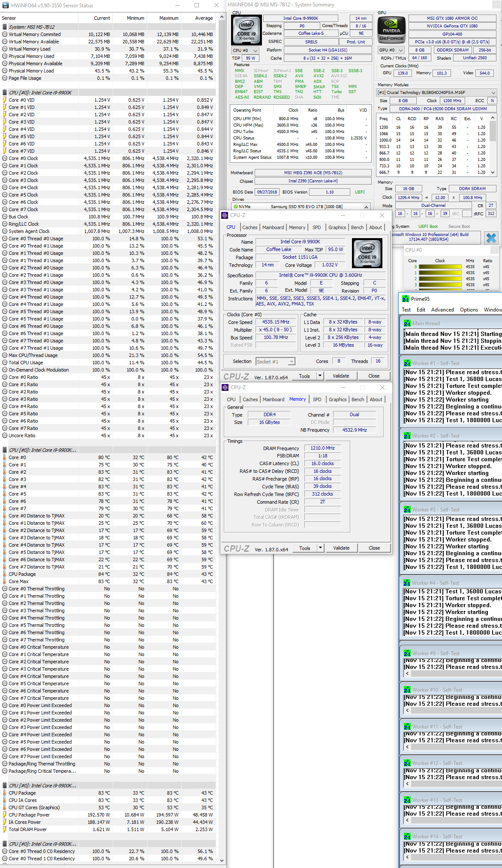Open Graphics tab in lower CPU-Z window

click(338, 399)
